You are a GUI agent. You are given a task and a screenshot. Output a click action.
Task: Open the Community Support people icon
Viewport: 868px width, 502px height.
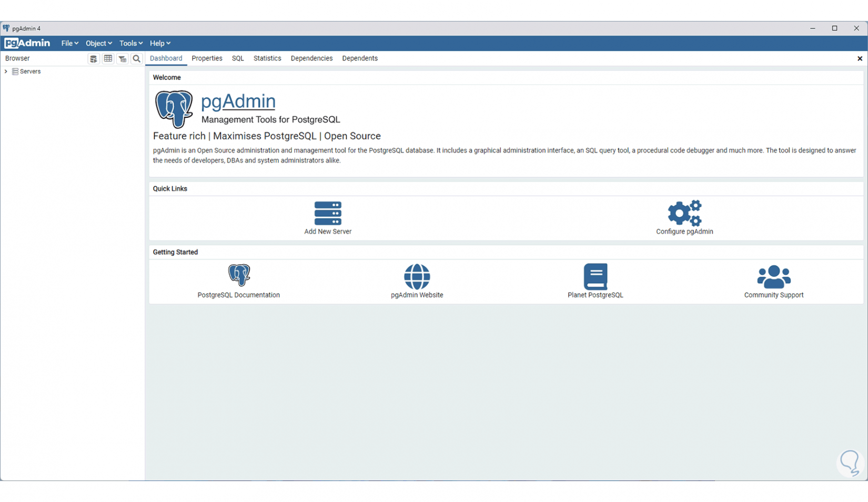pos(774,277)
